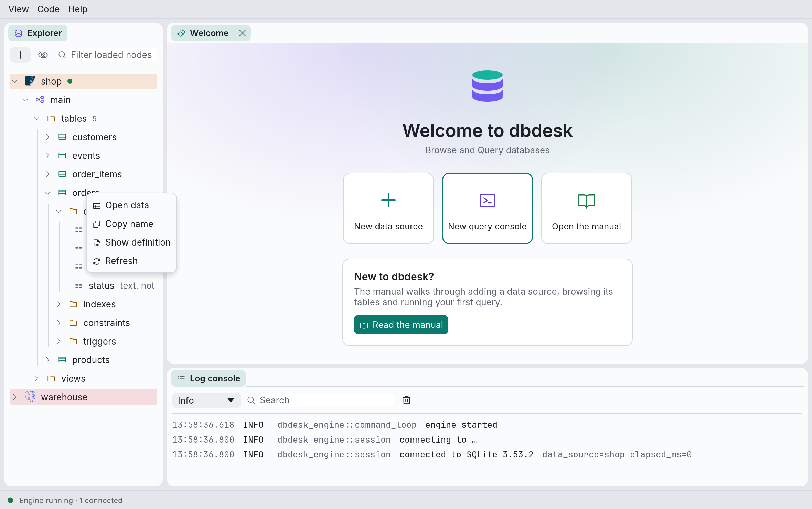Click the Read the manual button

[x=401, y=325]
